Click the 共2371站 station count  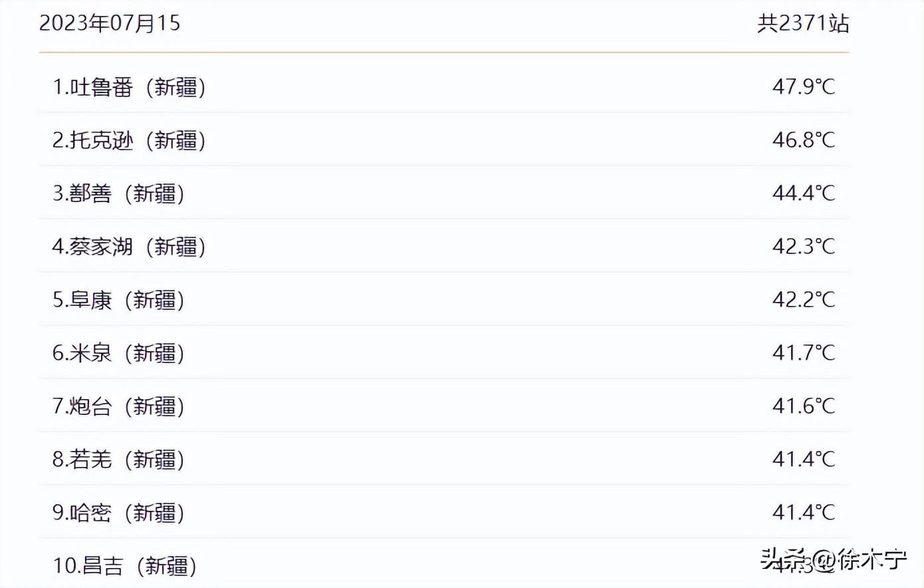(x=803, y=23)
